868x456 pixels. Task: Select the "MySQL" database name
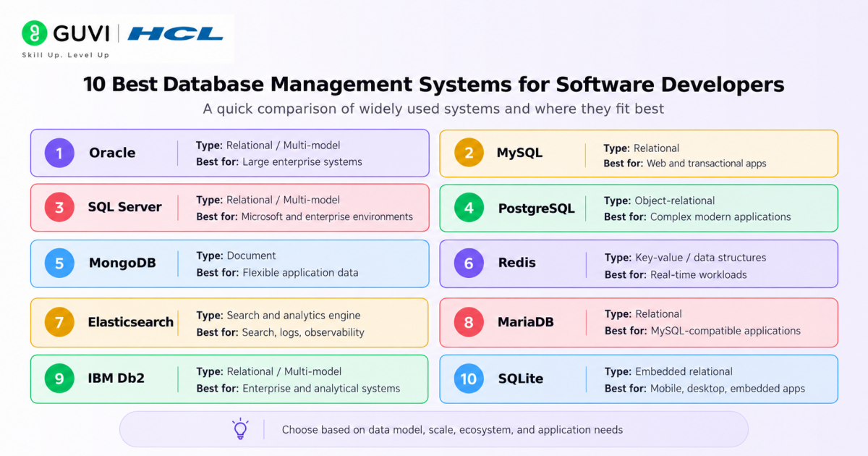[x=519, y=153]
